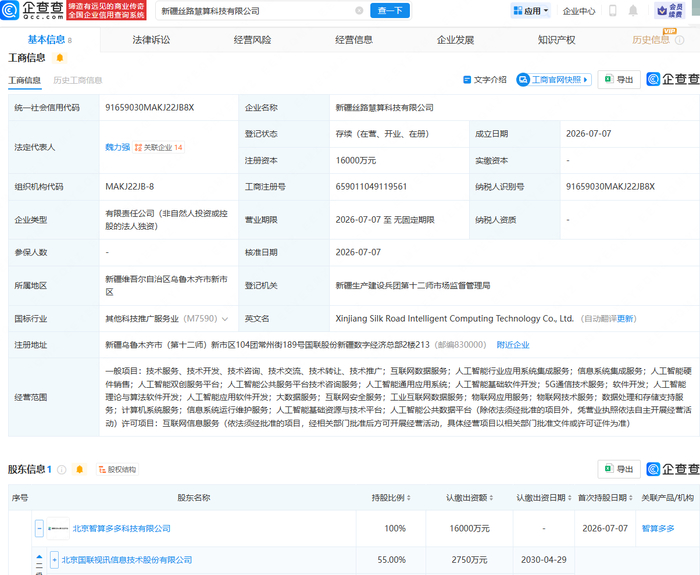The height and width of the screenshot is (575, 700).
Task: Select the 基本信息 tab
Action: click(50, 40)
